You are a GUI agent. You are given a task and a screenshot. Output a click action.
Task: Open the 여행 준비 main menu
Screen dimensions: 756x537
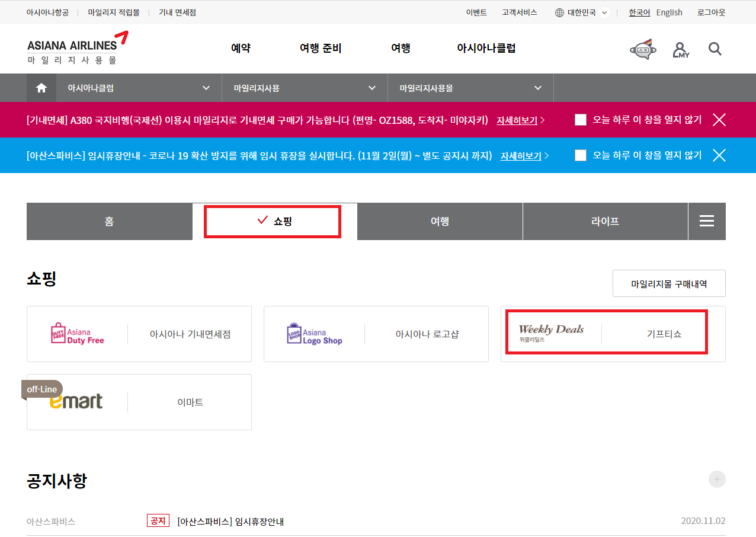coord(321,49)
